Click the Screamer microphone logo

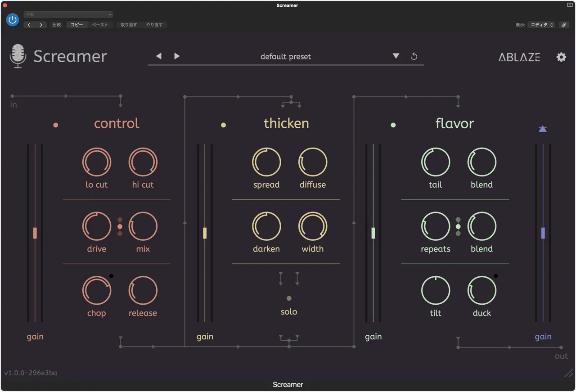18,56
